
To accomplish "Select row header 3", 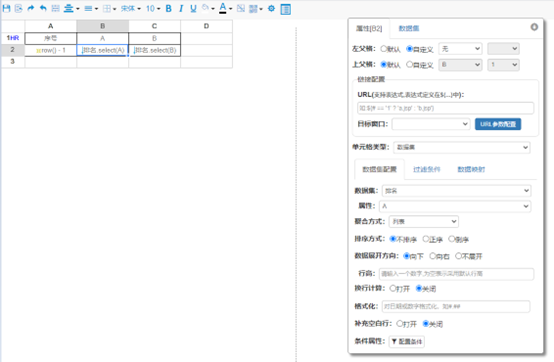I will coord(12,61).
